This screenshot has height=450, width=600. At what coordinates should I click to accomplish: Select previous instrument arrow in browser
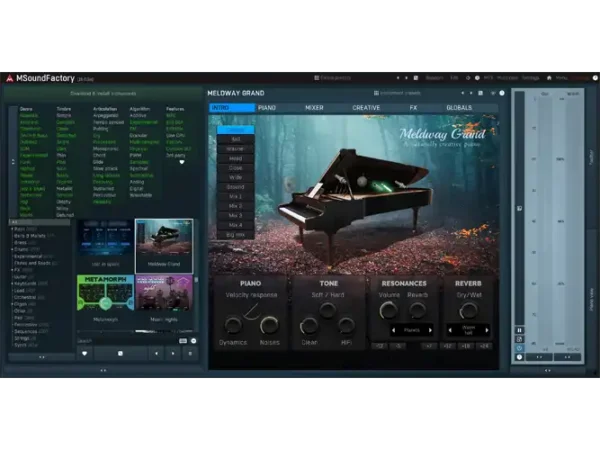[156, 354]
